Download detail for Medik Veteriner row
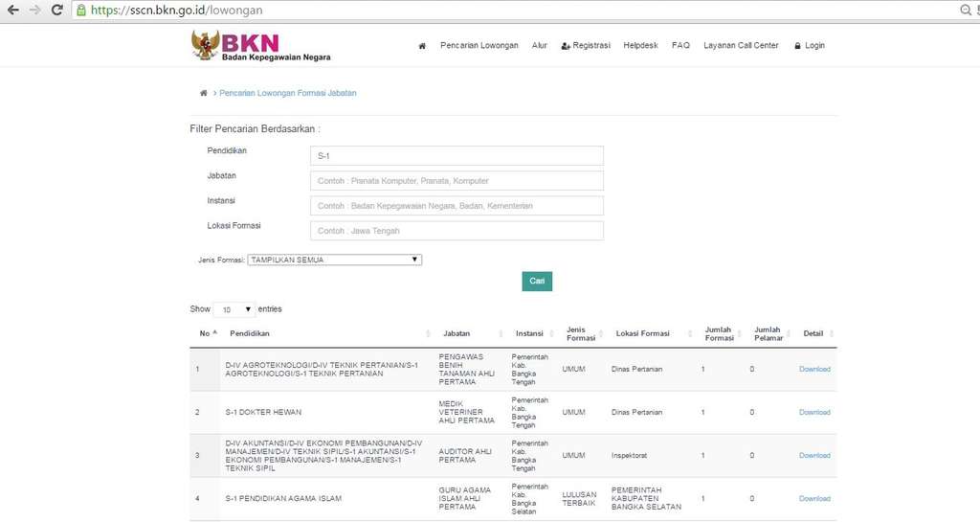The width and height of the screenshot is (980, 522). click(x=814, y=412)
